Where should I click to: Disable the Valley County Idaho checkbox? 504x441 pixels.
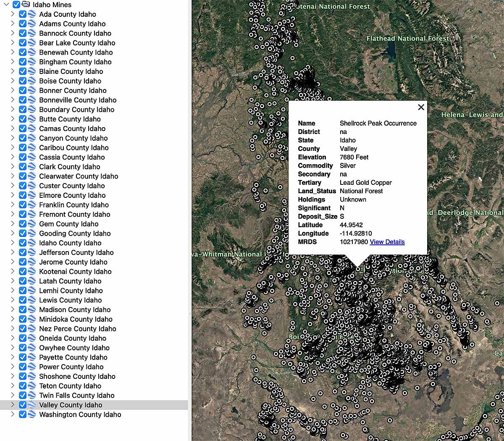click(x=22, y=405)
